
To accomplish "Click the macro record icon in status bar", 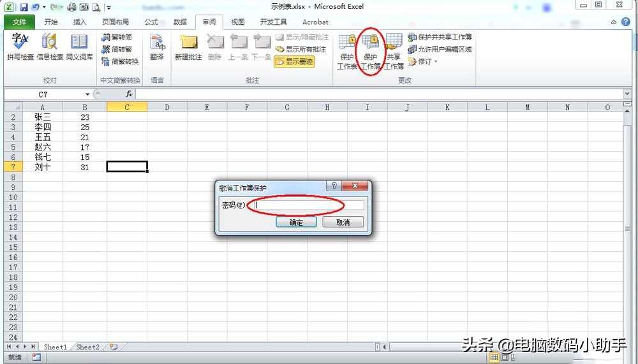I will point(36,357).
